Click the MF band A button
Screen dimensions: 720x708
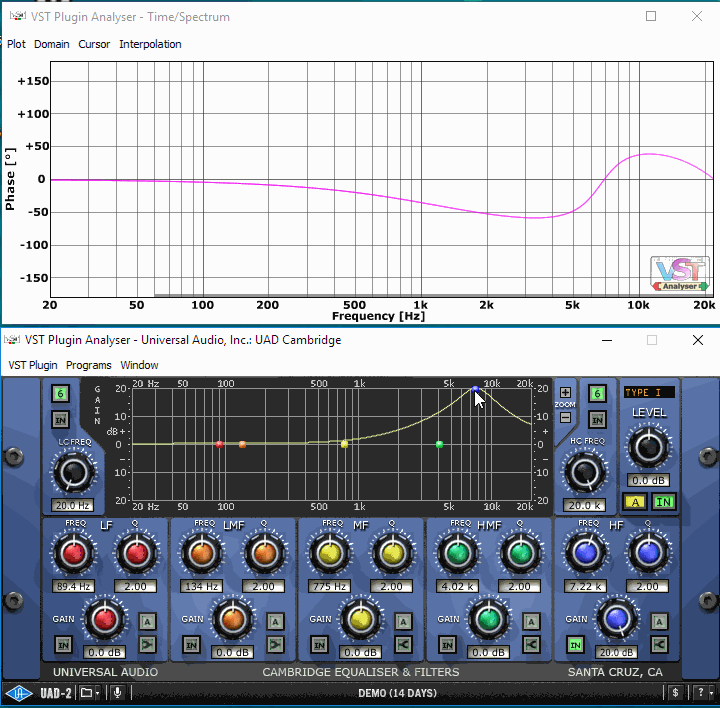404,622
